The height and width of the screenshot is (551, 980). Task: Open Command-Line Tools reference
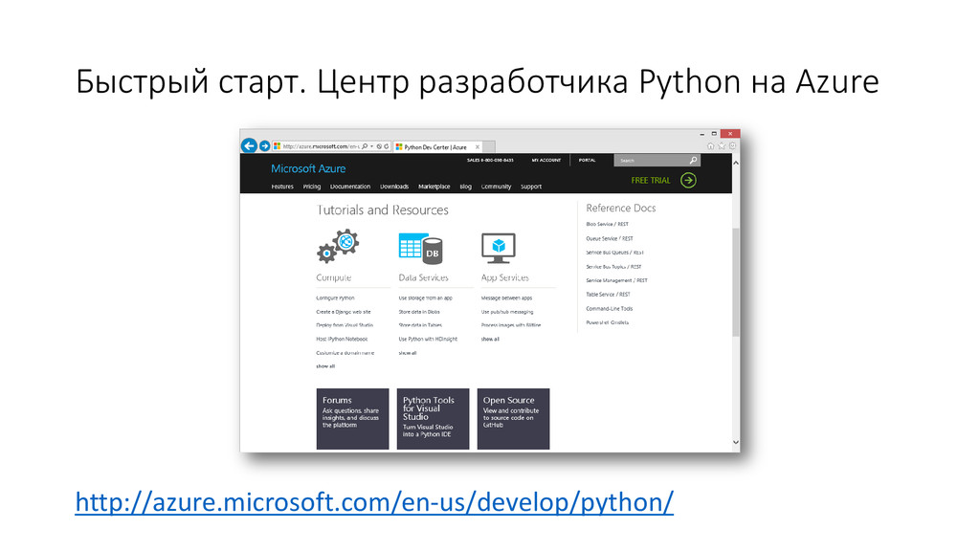tap(610, 309)
